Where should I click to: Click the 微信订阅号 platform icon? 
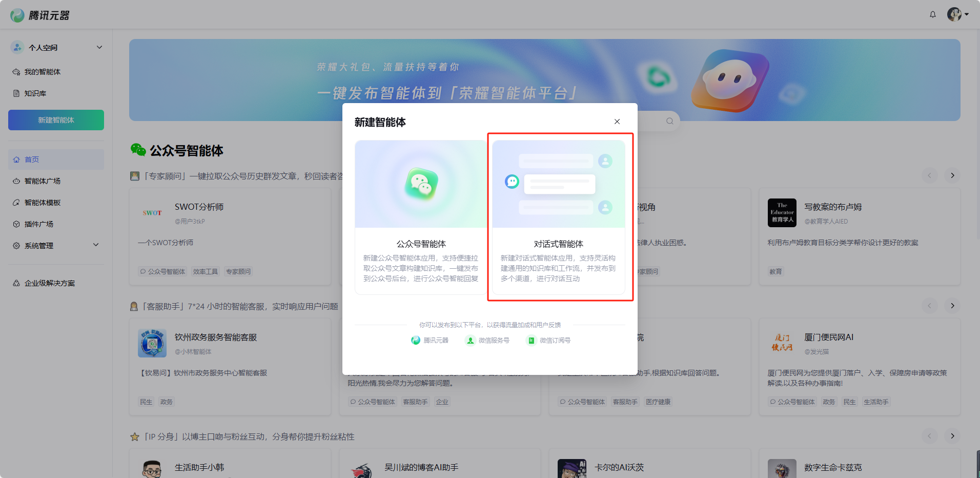point(532,341)
